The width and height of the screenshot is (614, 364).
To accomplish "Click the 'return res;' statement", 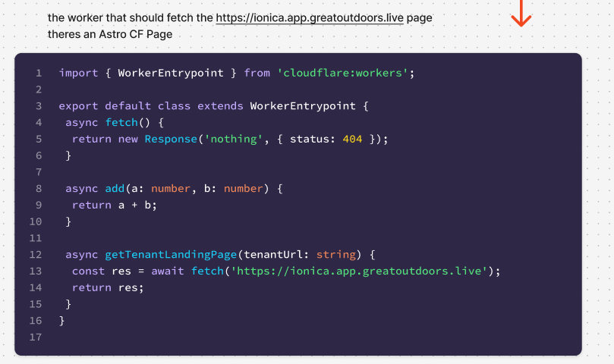I will pos(108,287).
